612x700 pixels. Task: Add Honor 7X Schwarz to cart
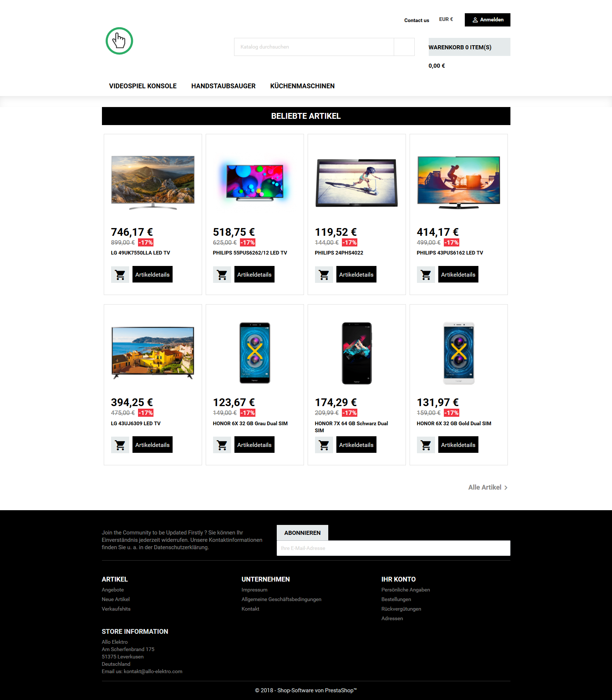pyautogui.click(x=324, y=445)
